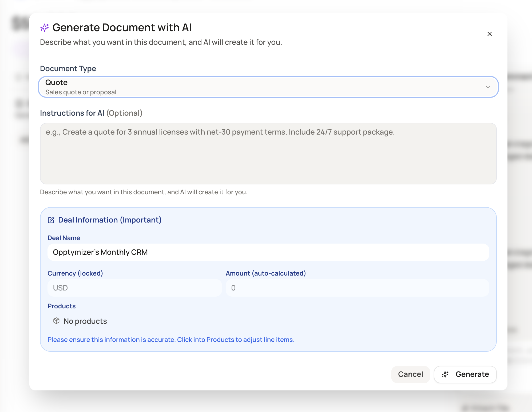Click the helper text below instructions box

144,192
